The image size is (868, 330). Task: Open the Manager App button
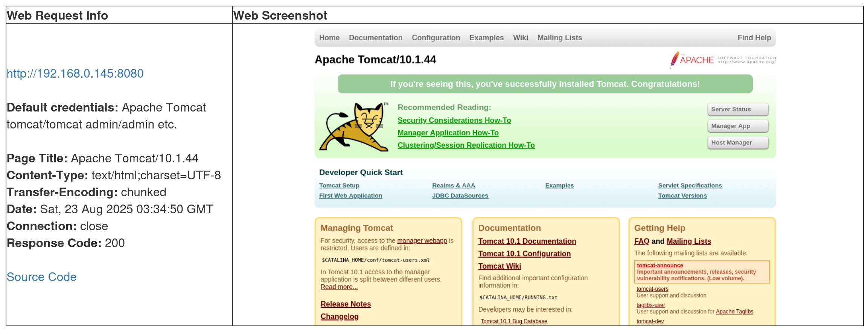coord(738,126)
